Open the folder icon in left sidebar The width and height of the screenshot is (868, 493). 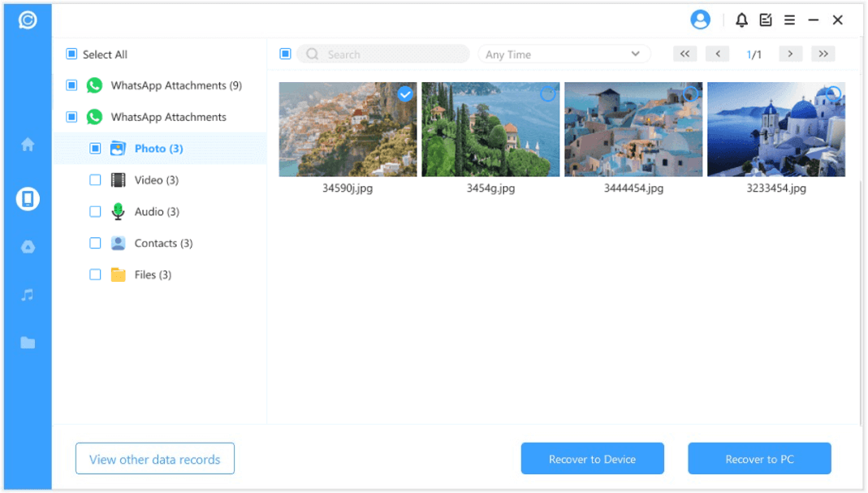pyautogui.click(x=28, y=343)
